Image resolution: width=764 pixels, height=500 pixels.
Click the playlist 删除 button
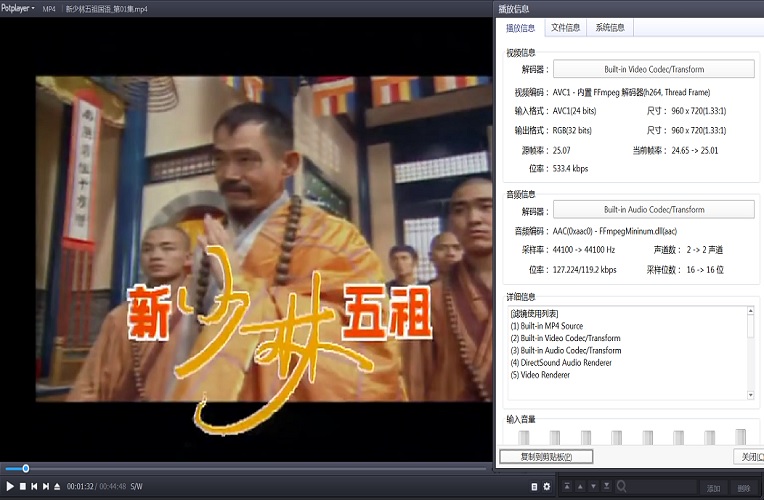(x=744, y=488)
